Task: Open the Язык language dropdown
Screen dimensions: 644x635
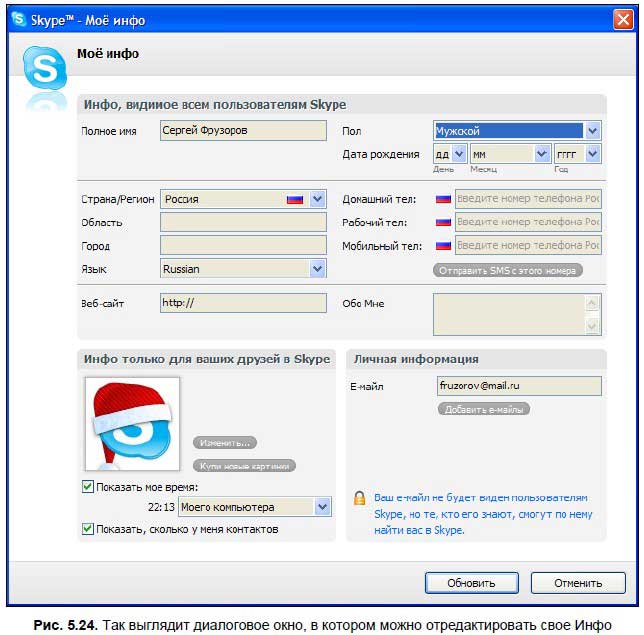Action: point(317,269)
